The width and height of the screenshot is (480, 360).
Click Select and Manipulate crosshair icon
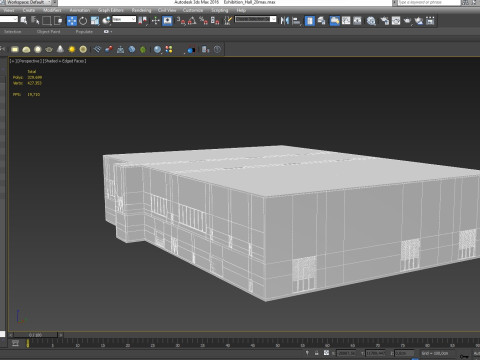[x=156, y=21]
